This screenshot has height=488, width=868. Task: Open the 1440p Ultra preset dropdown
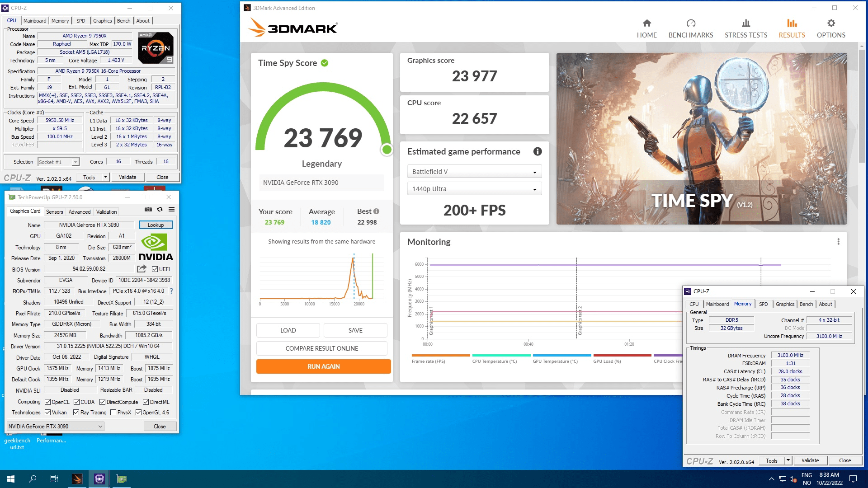pyautogui.click(x=474, y=189)
